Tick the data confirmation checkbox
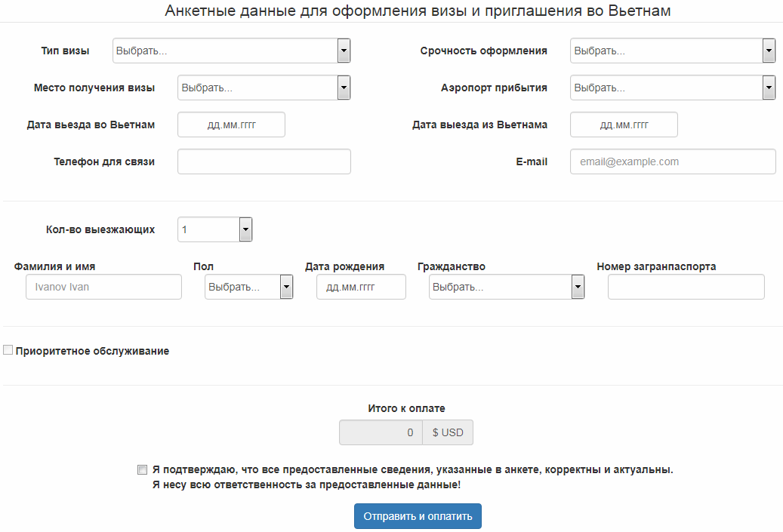783x532 pixels. coord(142,469)
